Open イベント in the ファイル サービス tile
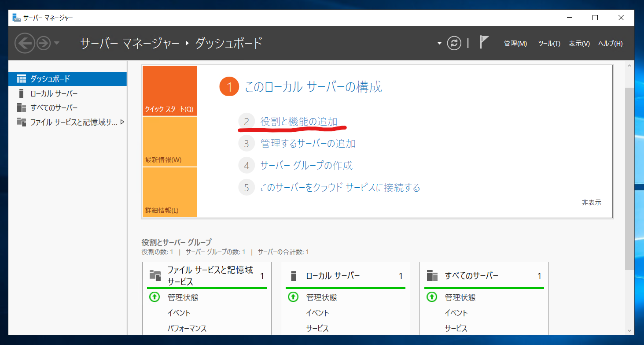 click(179, 313)
